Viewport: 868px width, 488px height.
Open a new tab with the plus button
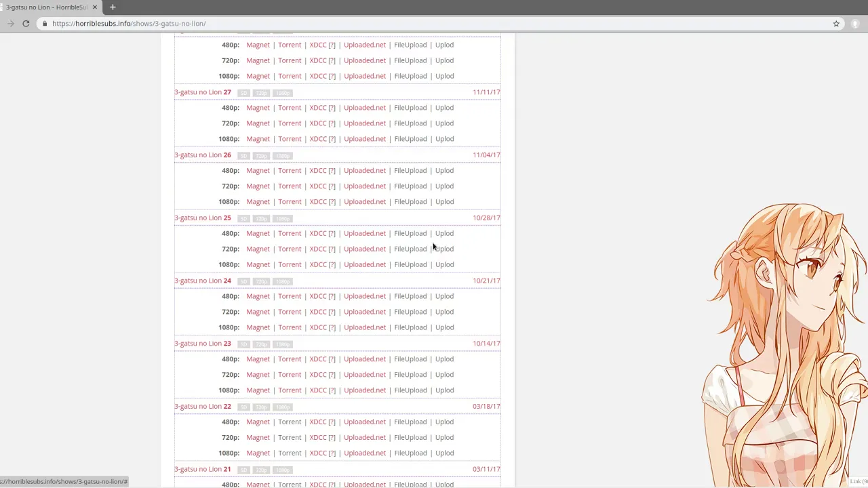point(113,7)
